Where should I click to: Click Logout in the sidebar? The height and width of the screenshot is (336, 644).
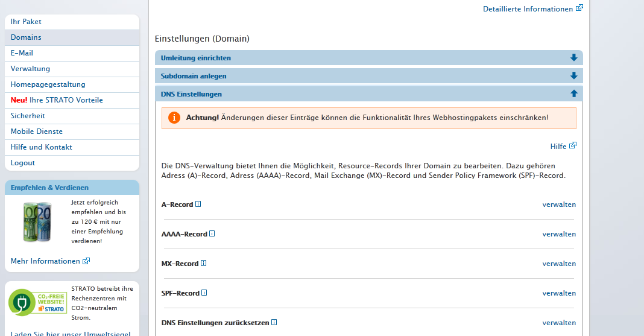tap(72, 163)
